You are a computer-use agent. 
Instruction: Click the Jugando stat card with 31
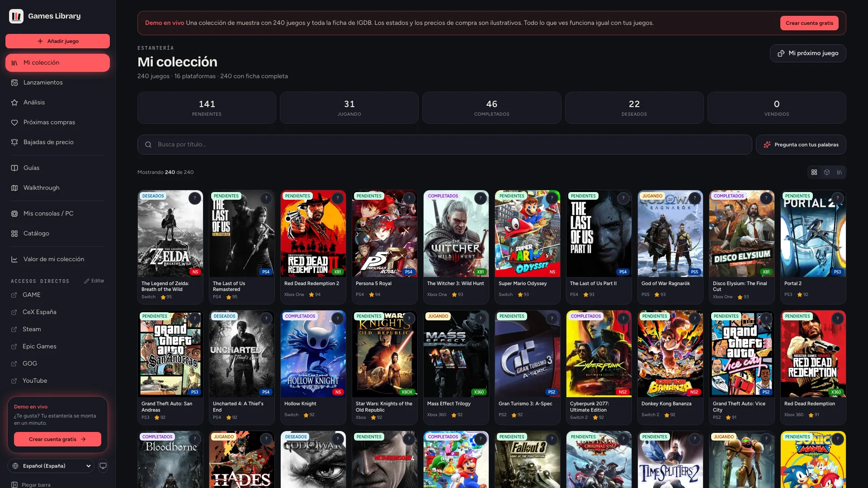coord(349,108)
